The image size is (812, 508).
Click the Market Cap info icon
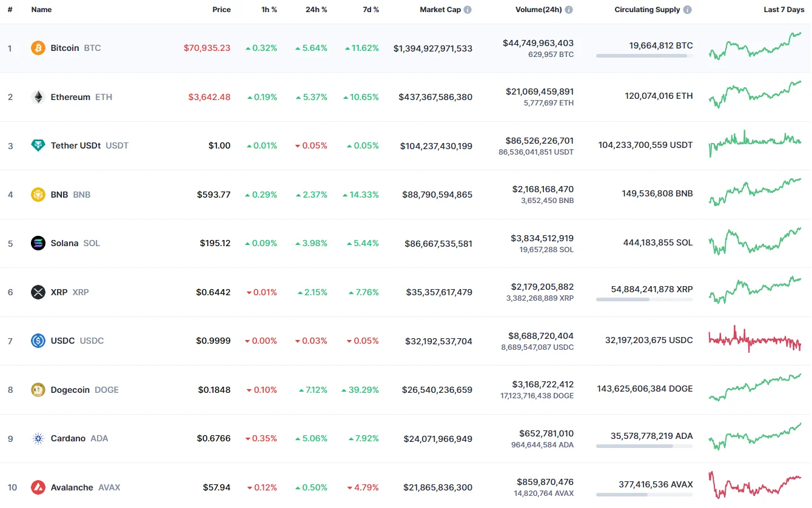[x=468, y=10]
